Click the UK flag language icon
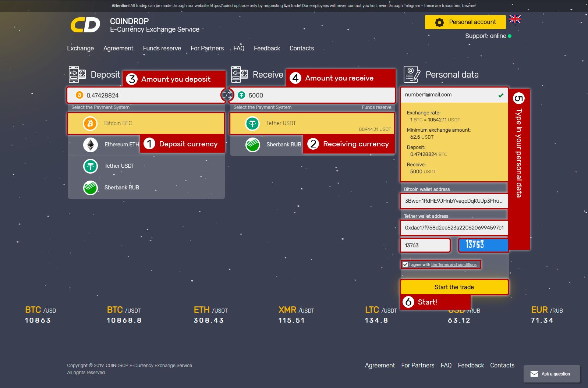588x388 pixels. coord(515,19)
